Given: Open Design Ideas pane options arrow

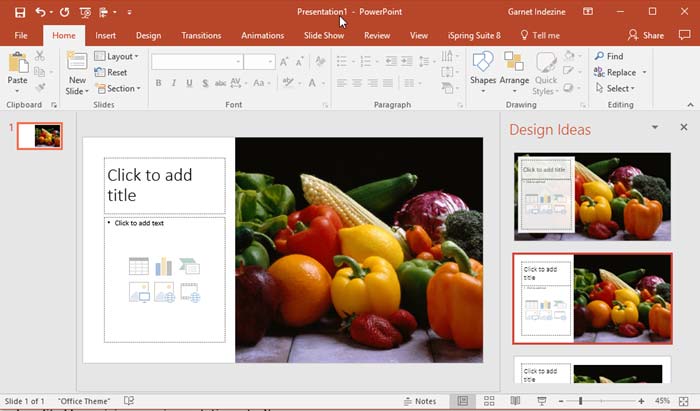Looking at the screenshot, I should point(655,128).
